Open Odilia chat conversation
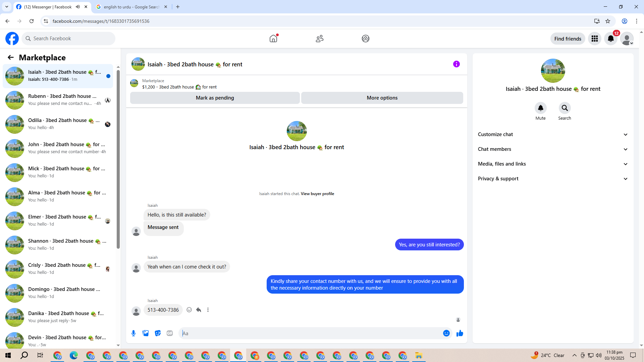Image resolution: width=644 pixels, height=362 pixels. coord(58,124)
